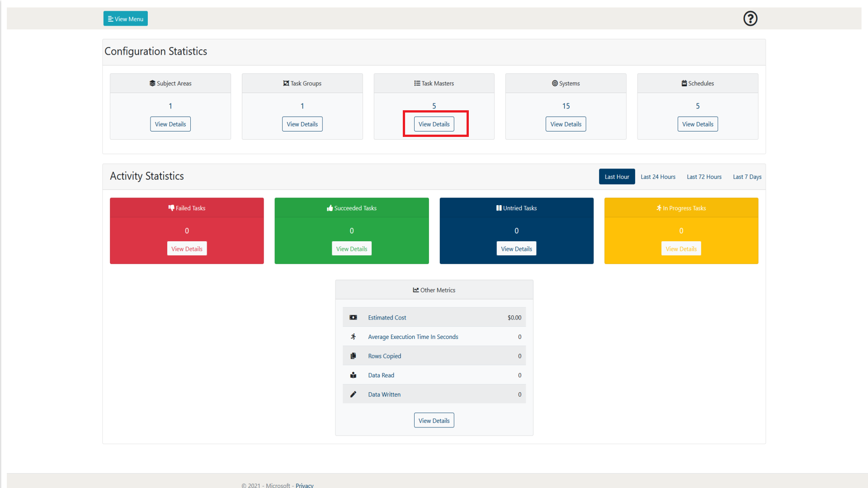The image size is (868, 488).
Task: Click the Task Groups header icon
Action: pos(286,83)
